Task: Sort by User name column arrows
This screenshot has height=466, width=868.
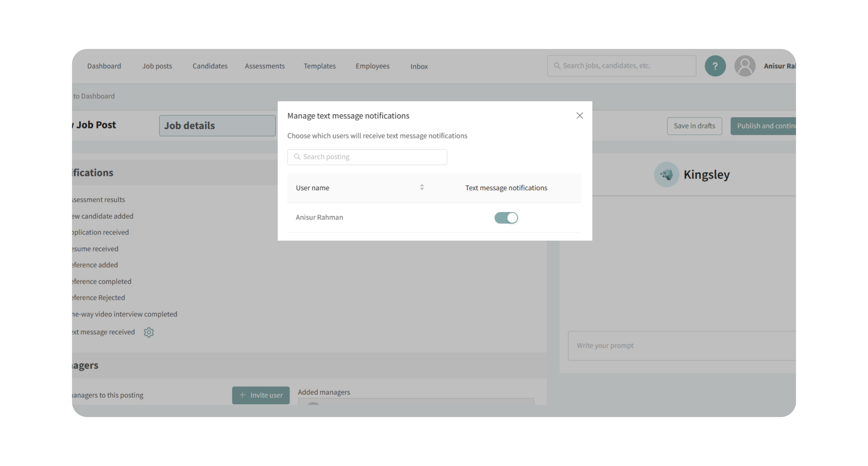Action: pyautogui.click(x=422, y=187)
